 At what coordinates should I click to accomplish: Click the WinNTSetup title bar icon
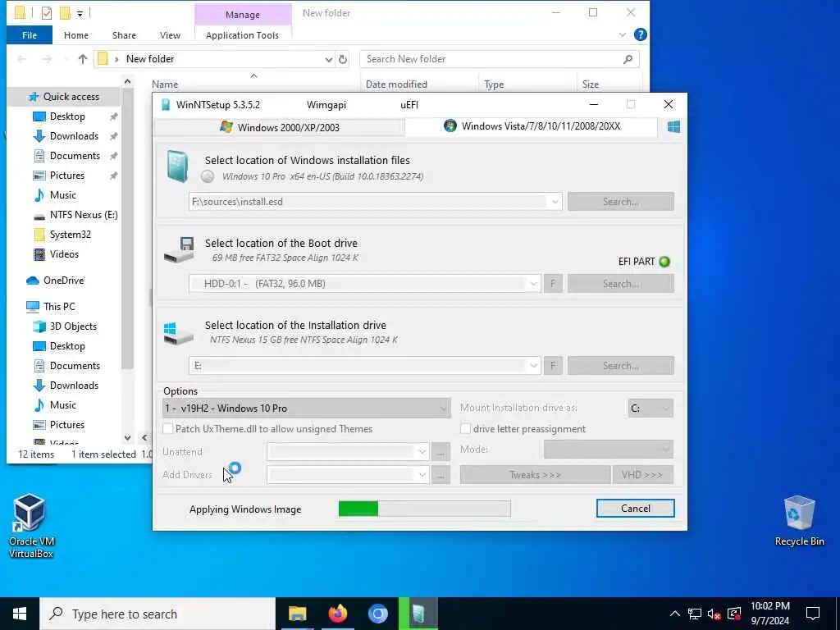(166, 104)
